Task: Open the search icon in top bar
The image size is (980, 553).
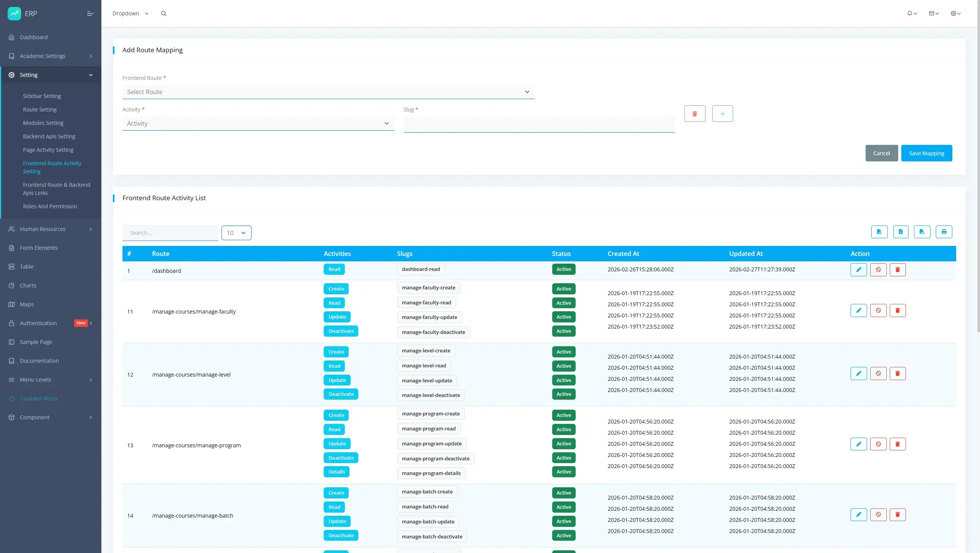Action: point(164,13)
